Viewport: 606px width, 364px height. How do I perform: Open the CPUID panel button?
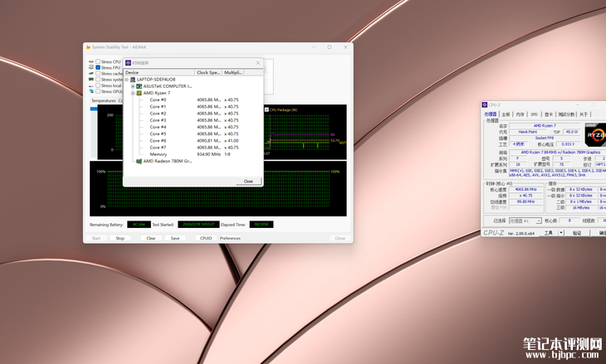206,238
